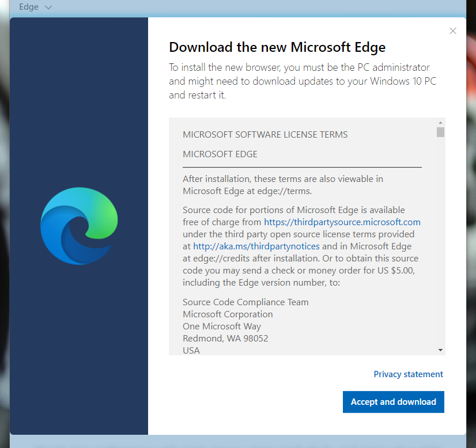Click the 'One Microsoft Way' address line
476x448 pixels.
[x=222, y=326]
